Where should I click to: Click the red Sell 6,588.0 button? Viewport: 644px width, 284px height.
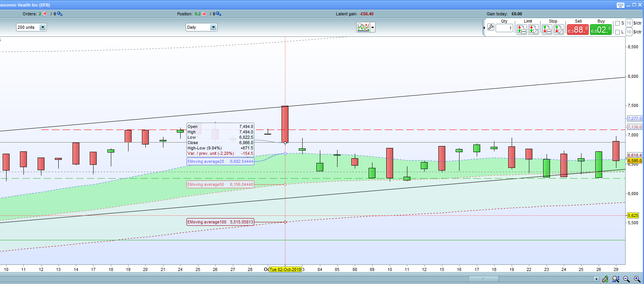click(x=578, y=30)
